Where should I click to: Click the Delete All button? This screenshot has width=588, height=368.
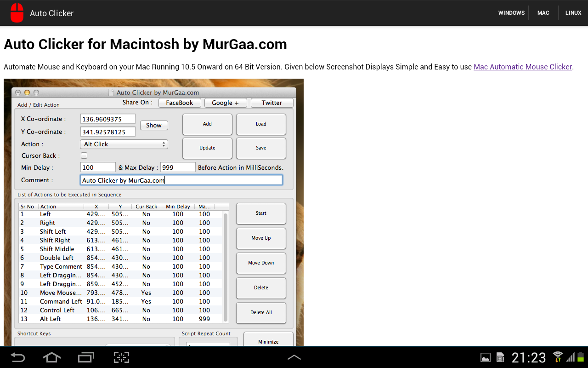[261, 313]
